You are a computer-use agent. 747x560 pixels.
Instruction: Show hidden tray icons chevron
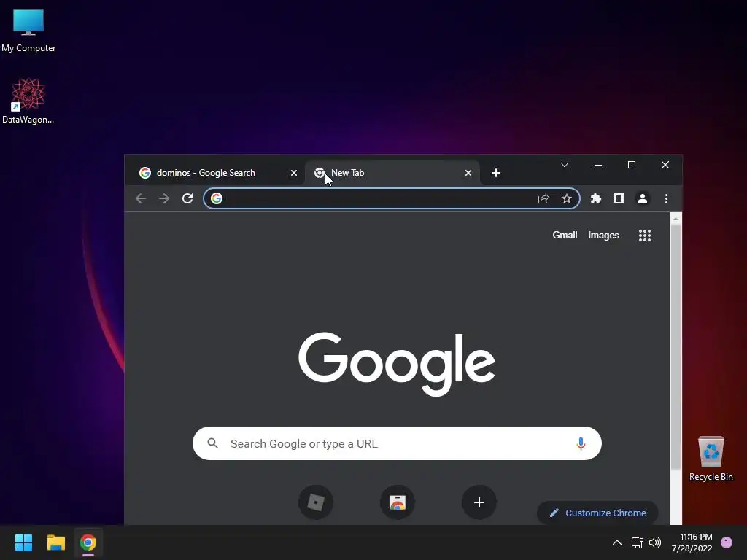tap(617, 542)
